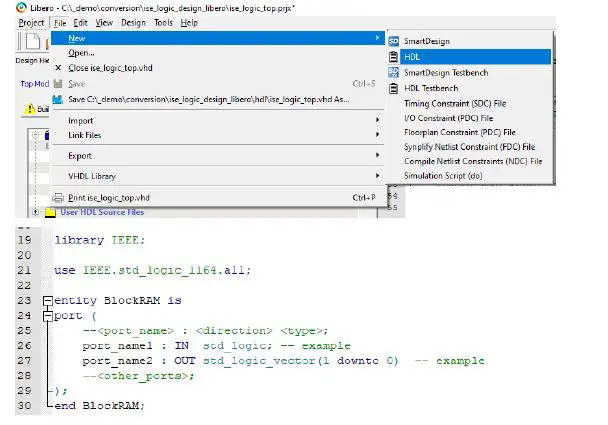Click 'library IEEE;' on line 19

click(100, 240)
